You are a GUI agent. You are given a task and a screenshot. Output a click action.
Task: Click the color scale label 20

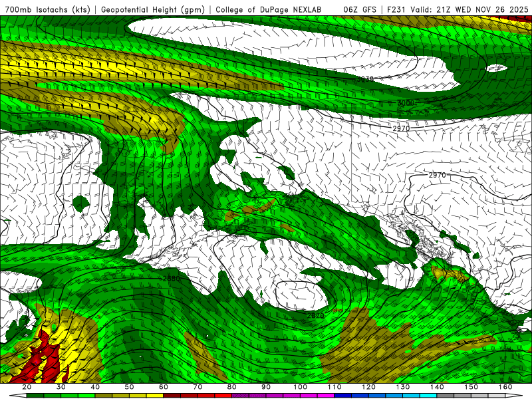pos(27,387)
